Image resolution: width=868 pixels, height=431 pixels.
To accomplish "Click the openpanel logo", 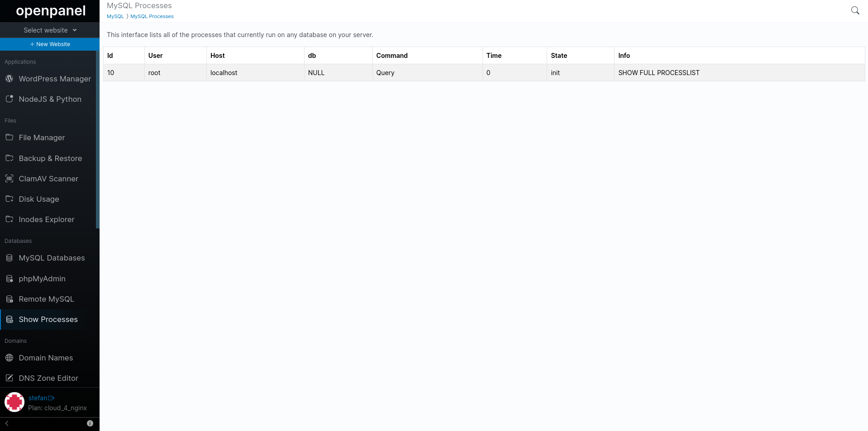I will (x=50, y=11).
